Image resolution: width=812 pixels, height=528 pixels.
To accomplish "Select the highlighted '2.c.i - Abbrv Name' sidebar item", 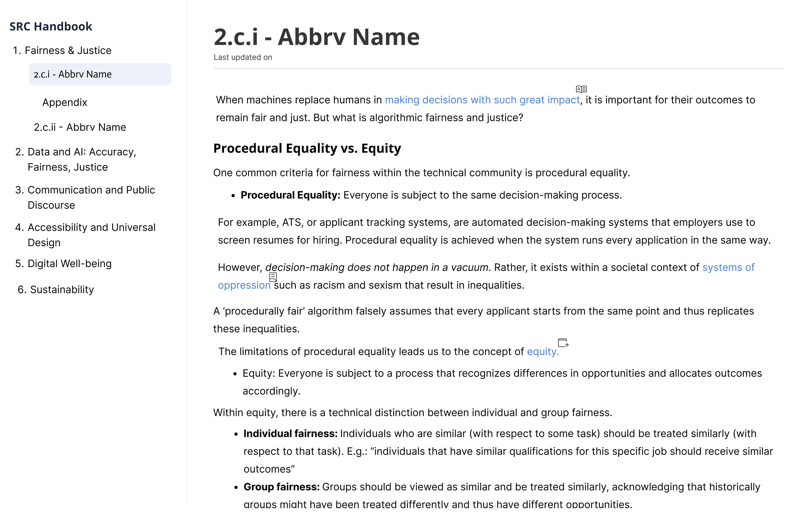I will 100,74.
